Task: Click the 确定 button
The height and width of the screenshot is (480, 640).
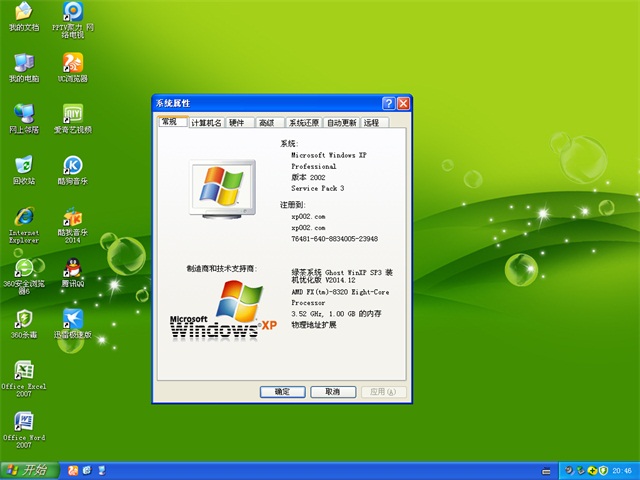Action: point(281,392)
